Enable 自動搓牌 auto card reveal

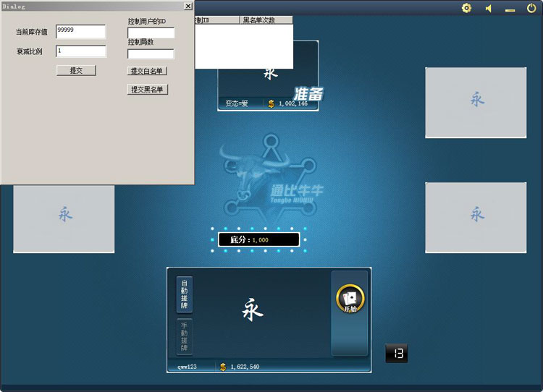pyautogui.click(x=185, y=294)
